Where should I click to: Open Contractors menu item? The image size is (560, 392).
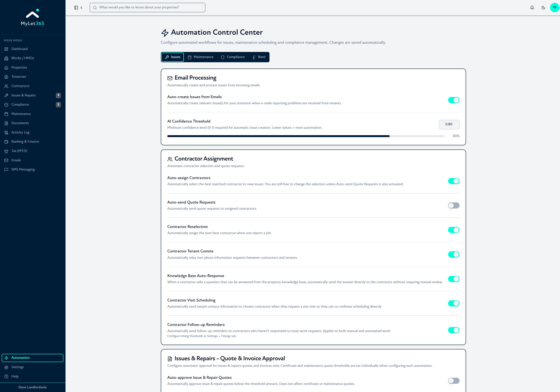coord(32,86)
